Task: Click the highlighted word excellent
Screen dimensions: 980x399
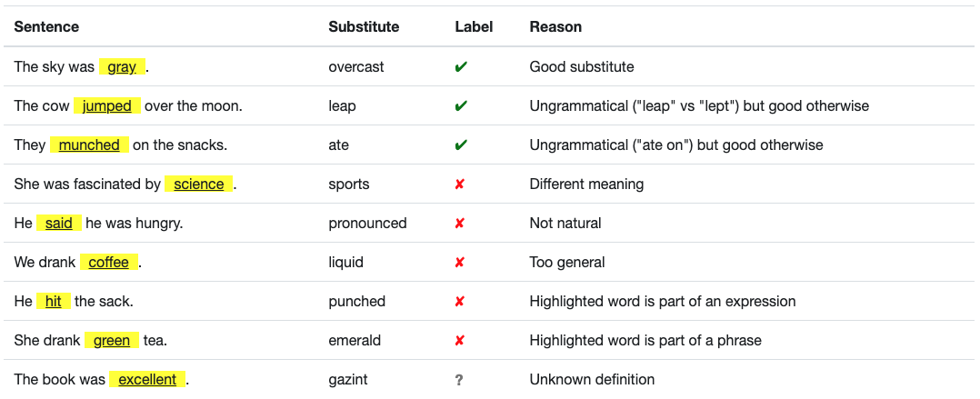Action: (x=147, y=380)
